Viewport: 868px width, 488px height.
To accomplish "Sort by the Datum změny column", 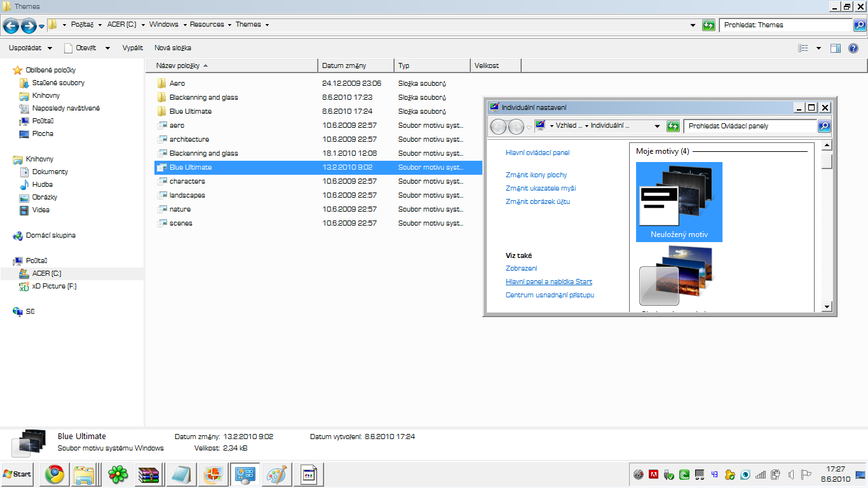I will pos(355,65).
